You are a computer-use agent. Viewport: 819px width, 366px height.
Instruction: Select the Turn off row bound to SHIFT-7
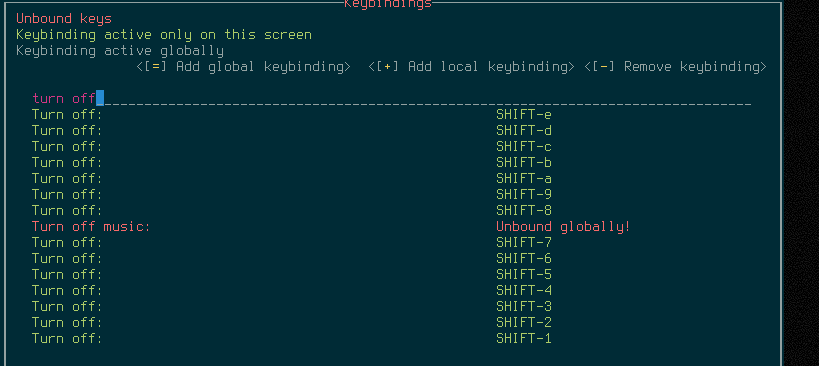point(391,242)
